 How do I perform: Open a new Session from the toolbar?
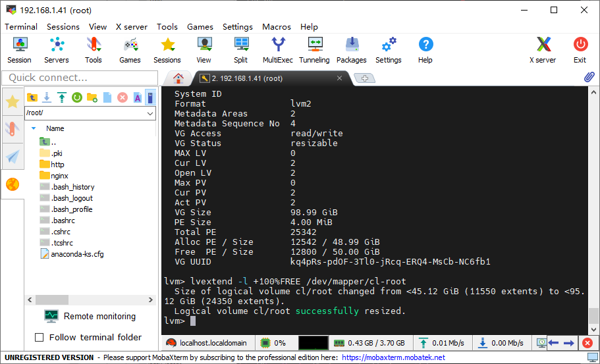pos(19,50)
